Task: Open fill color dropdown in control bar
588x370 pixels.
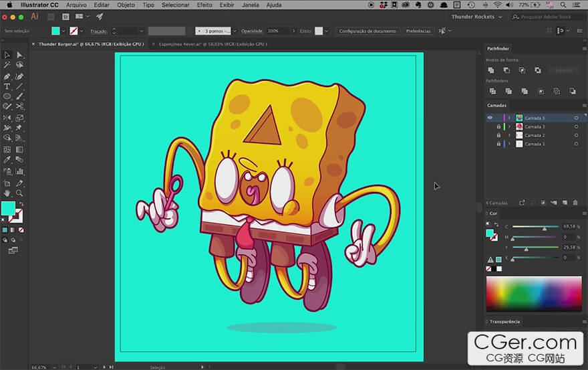Action: [63, 31]
